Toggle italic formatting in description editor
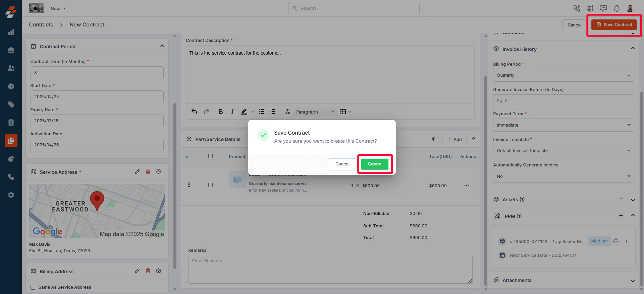The image size is (644, 294). pos(232,112)
